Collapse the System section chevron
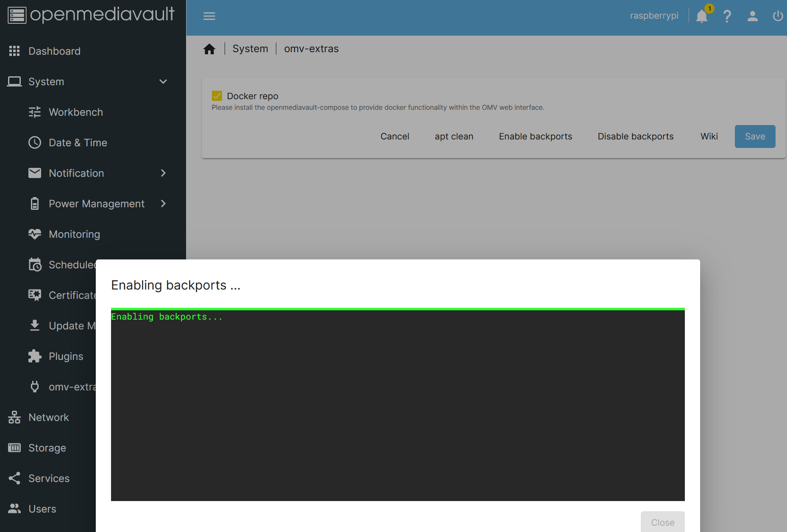This screenshot has width=787, height=532. point(163,81)
